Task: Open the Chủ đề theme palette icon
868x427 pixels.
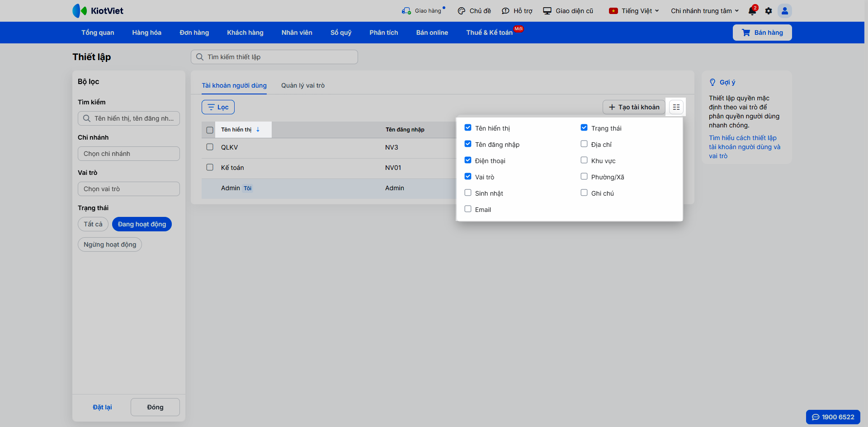Action: point(461,11)
